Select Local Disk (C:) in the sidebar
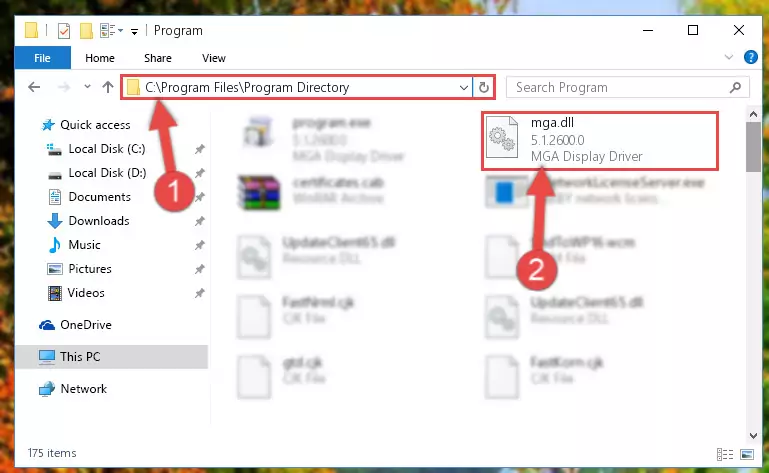This screenshot has width=769, height=473. pos(106,149)
